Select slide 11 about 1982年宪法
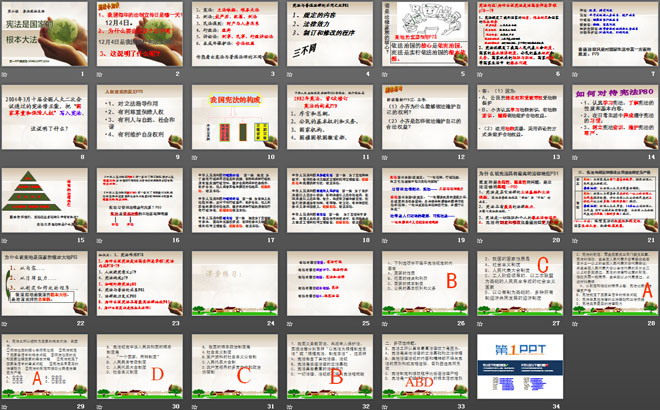Screen dimensions: 660x410 (330, 117)
